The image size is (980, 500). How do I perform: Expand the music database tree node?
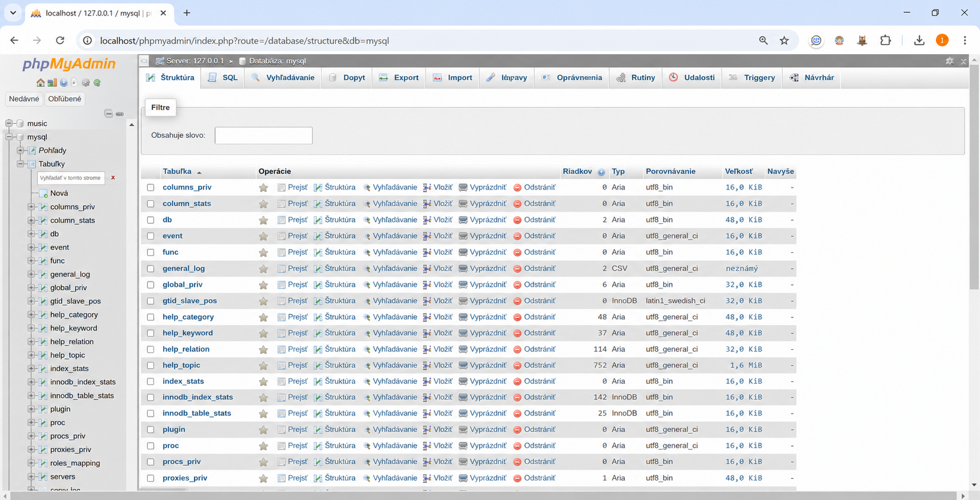click(x=9, y=123)
